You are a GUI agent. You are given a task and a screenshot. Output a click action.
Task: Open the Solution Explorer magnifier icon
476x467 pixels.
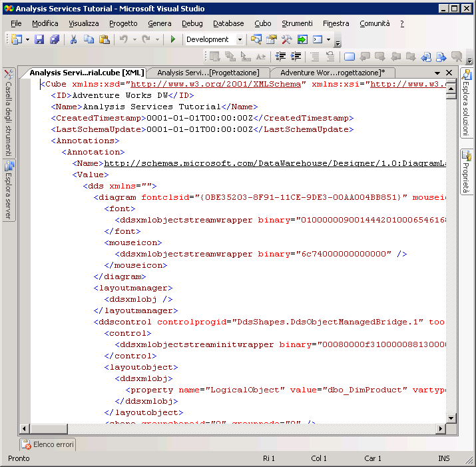[x=256, y=39]
